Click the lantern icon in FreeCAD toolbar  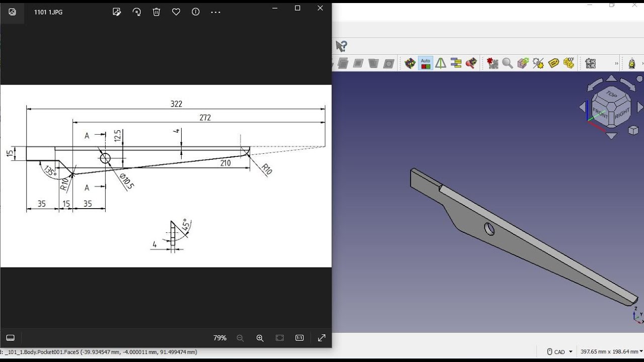[632, 63]
